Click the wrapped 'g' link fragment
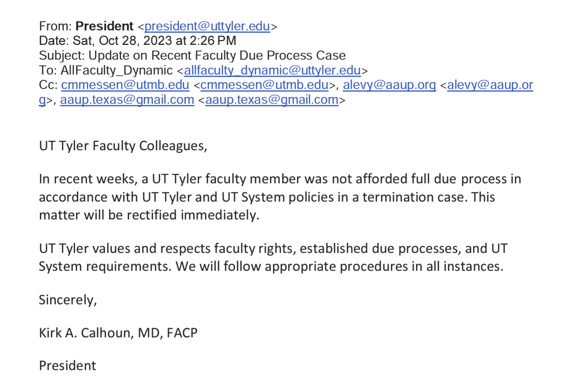Screen dimensions: 567x392 click(42, 100)
